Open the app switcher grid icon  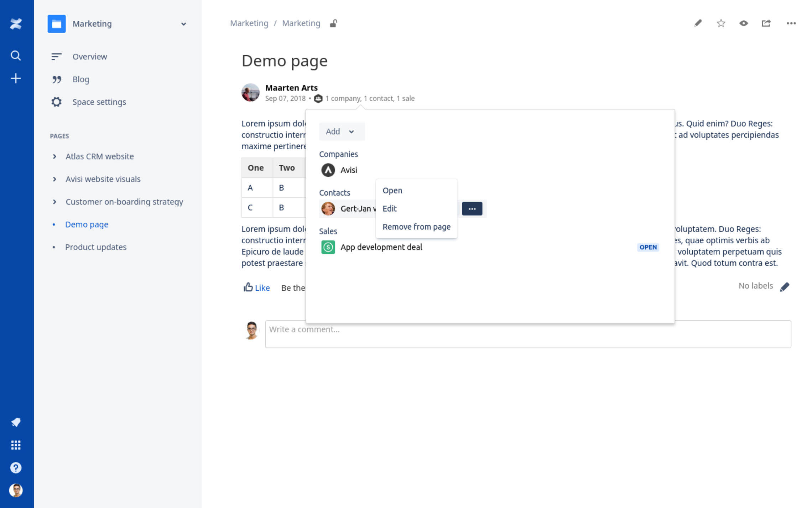(x=16, y=445)
